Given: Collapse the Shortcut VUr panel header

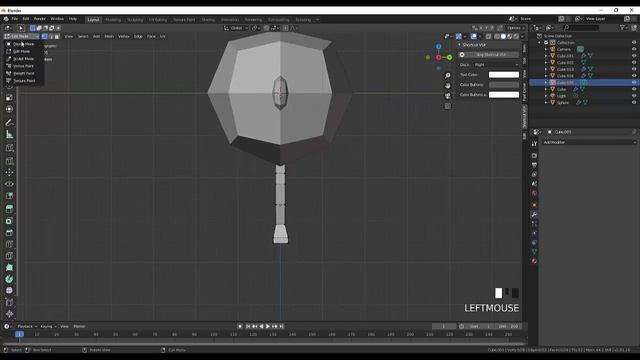Looking at the screenshot, I should (x=488, y=45).
